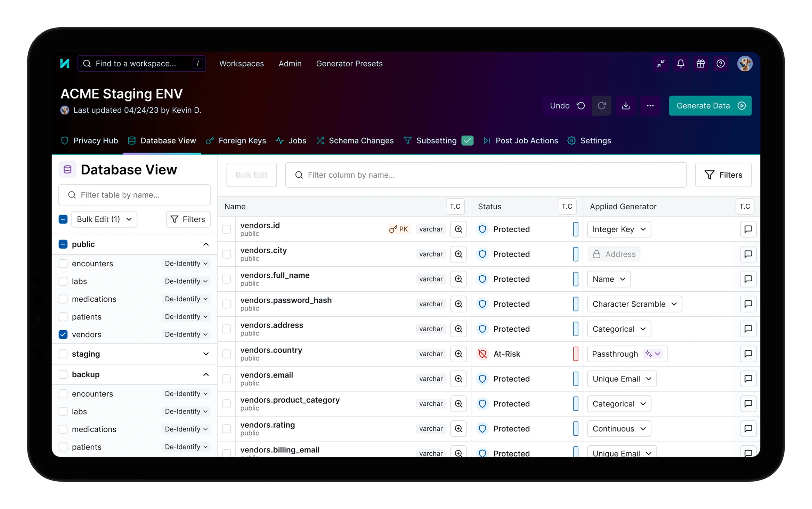Click the redo arrow icon

coord(602,106)
